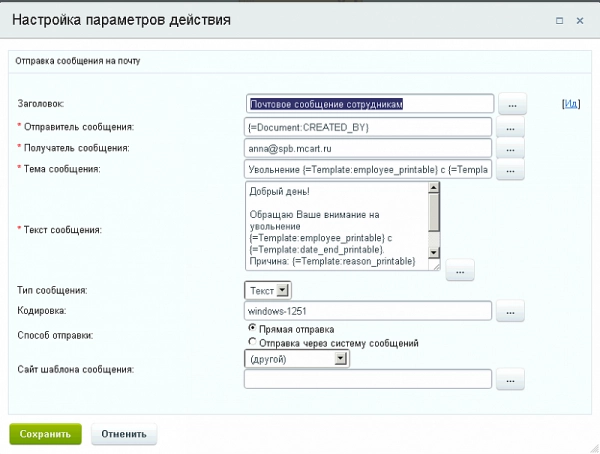Maximize the action settings dialog
The height and width of the screenshot is (454, 600).
coord(558,20)
